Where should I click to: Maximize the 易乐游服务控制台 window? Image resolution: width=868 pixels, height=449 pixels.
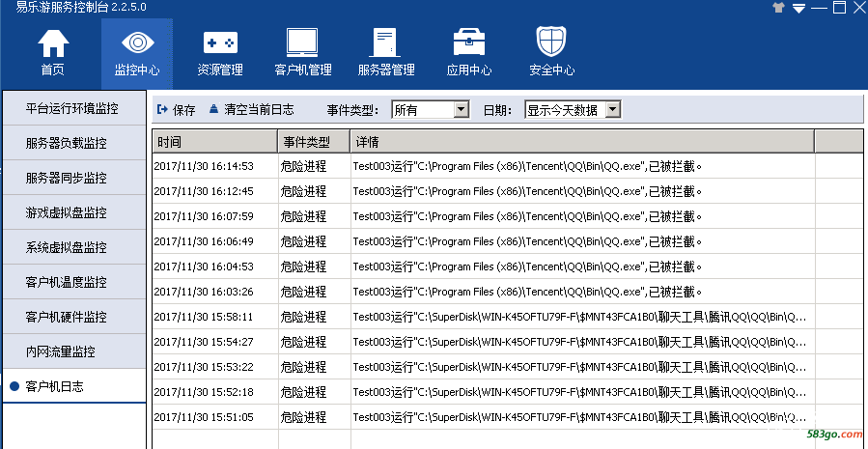tap(840, 8)
